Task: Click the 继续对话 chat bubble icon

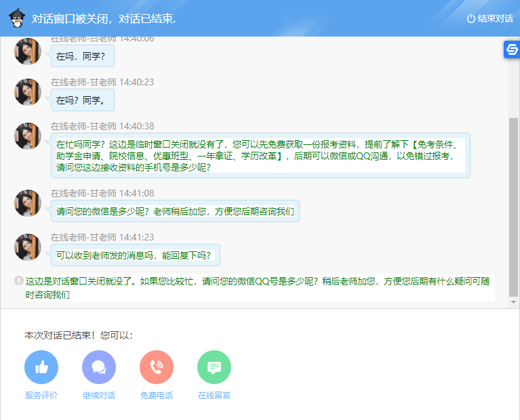Action: [99, 367]
